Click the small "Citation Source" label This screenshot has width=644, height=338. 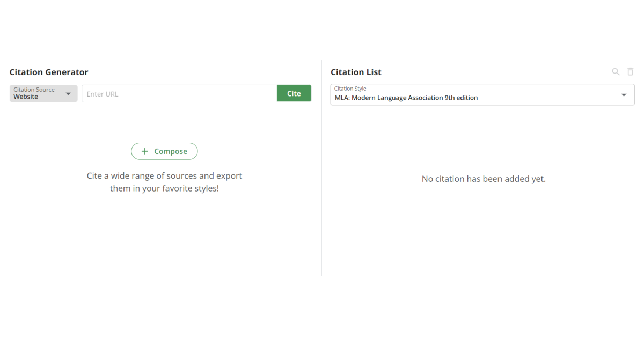pos(34,90)
